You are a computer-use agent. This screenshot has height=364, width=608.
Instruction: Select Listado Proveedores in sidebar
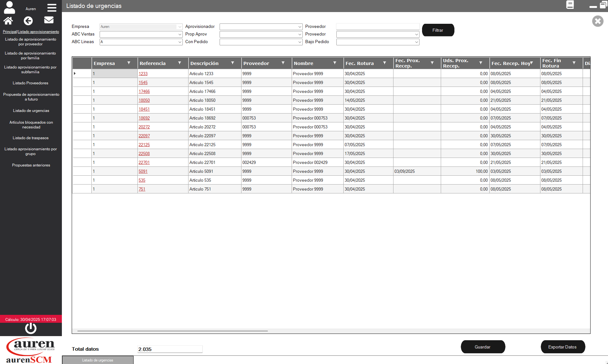pyautogui.click(x=30, y=83)
